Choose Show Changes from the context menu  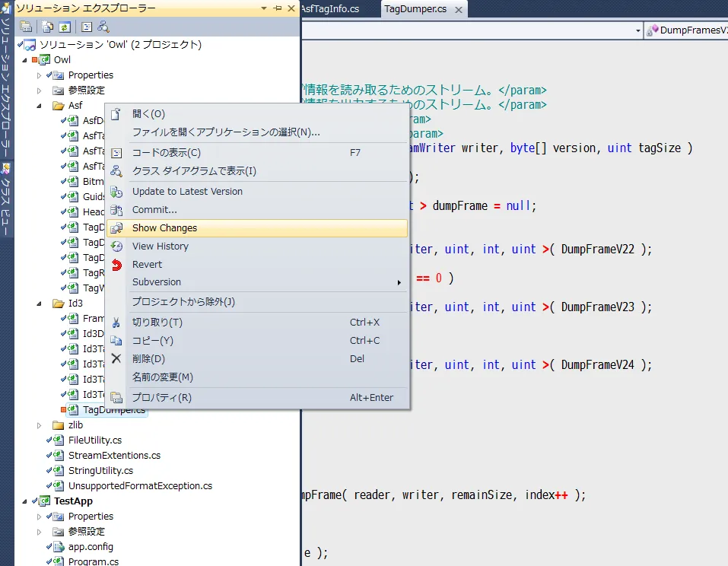[x=164, y=228]
